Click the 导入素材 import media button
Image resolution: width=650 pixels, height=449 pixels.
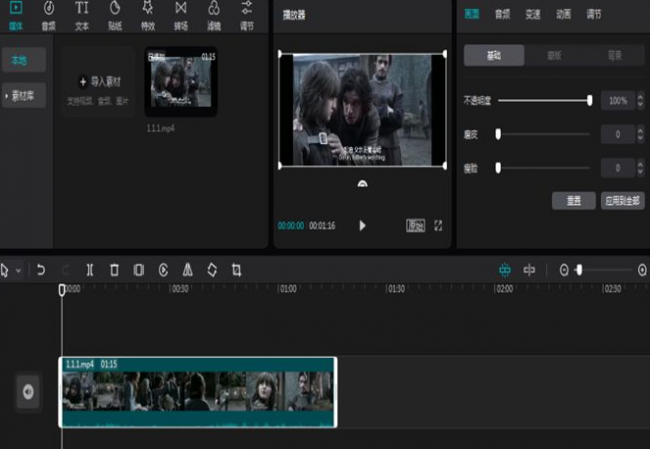pyautogui.click(x=99, y=82)
